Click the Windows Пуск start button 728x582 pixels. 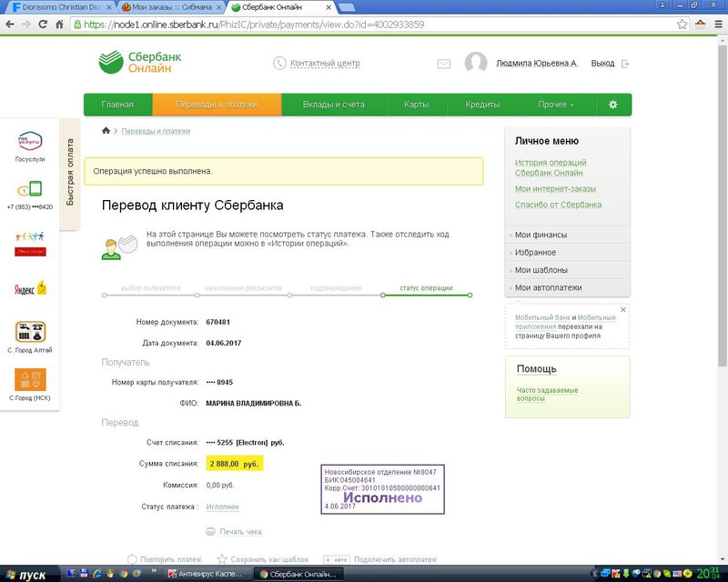[27, 575]
